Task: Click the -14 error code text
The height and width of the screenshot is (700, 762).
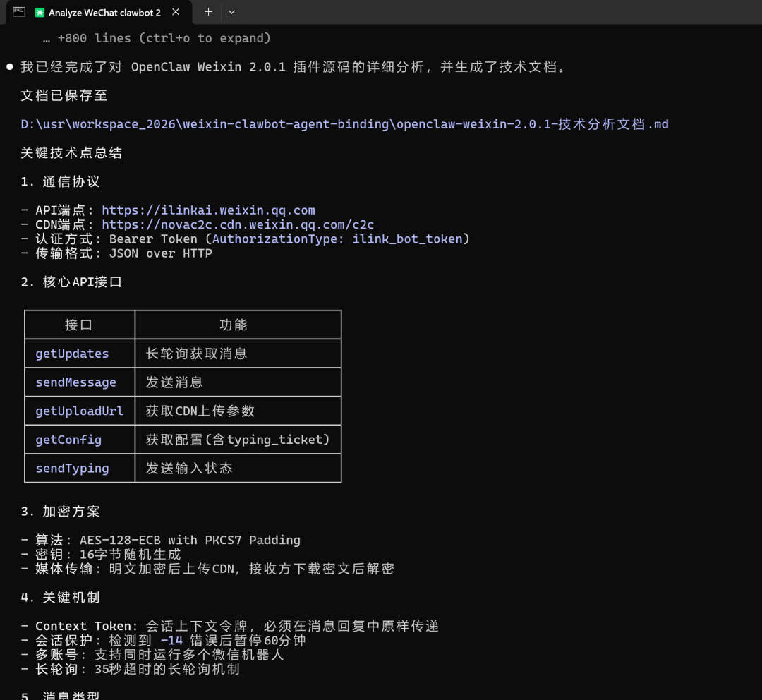Action: 171,641
